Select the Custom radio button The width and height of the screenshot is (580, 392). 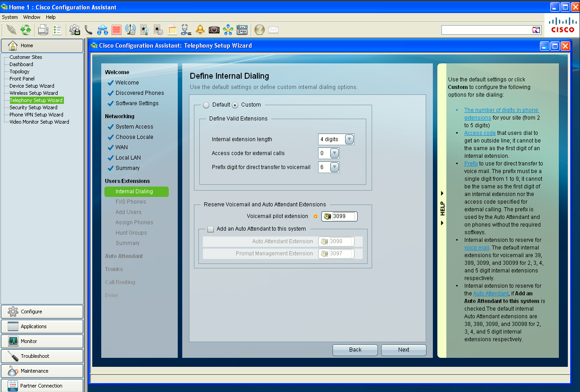click(x=235, y=105)
